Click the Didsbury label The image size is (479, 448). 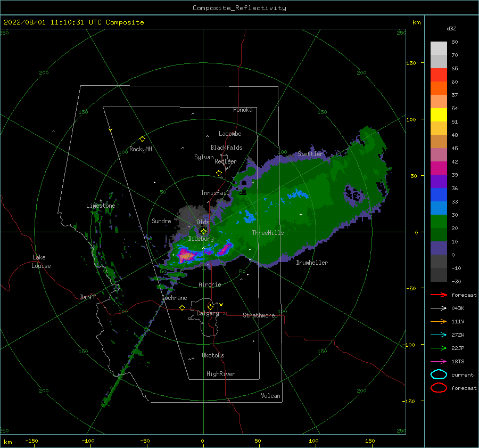pos(201,239)
